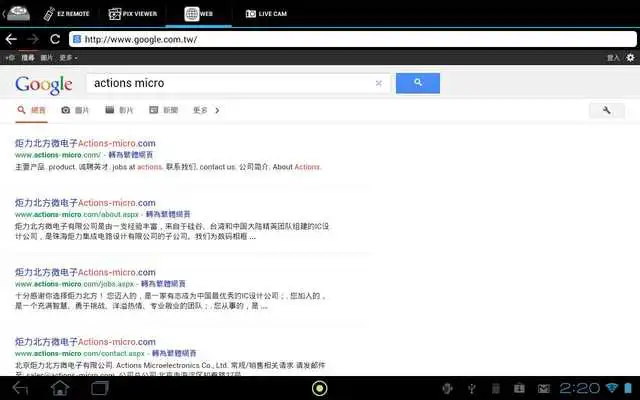
Task: Click the Google logo
Action: [44, 85]
